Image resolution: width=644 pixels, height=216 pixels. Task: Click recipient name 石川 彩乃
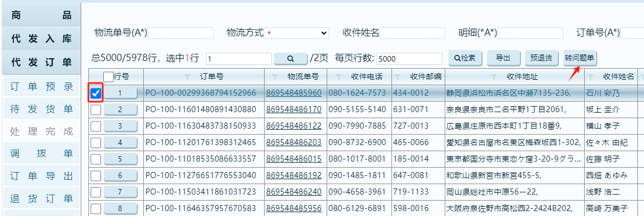(603, 93)
